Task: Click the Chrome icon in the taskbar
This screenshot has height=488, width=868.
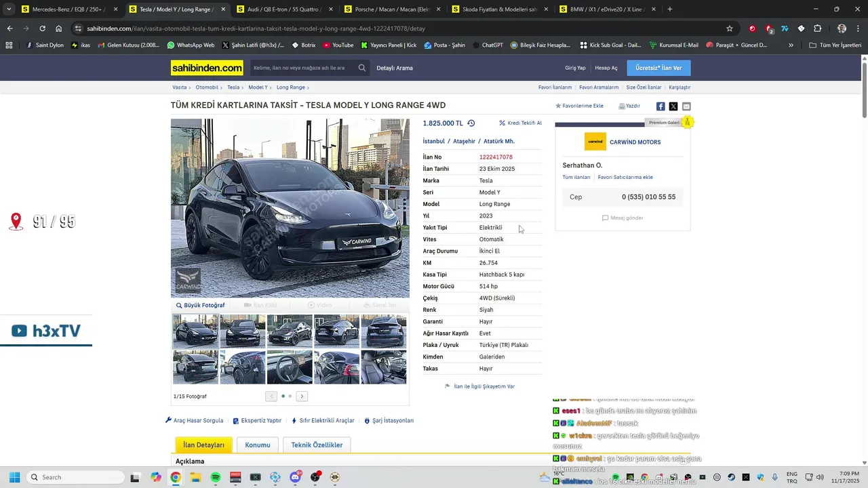Action: tap(176, 477)
